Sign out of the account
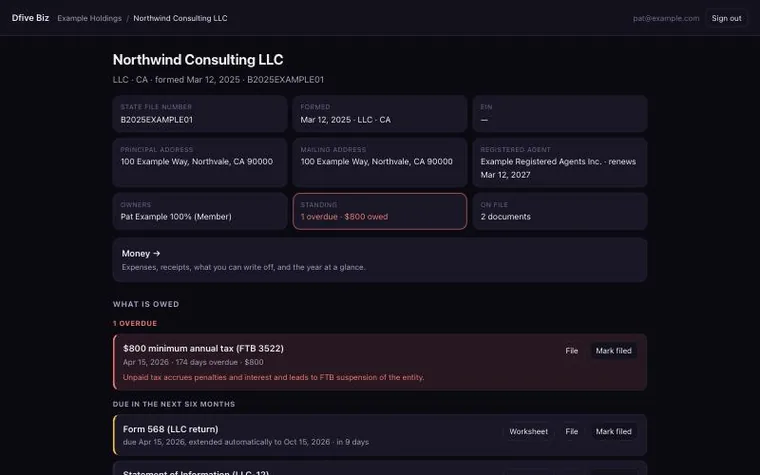 click(726, 18)
